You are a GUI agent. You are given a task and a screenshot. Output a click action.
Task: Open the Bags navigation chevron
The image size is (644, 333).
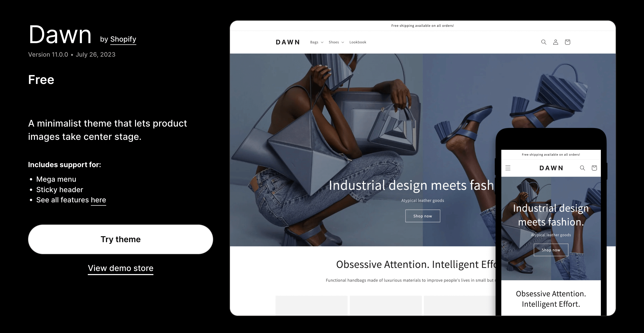click(321, 42)
